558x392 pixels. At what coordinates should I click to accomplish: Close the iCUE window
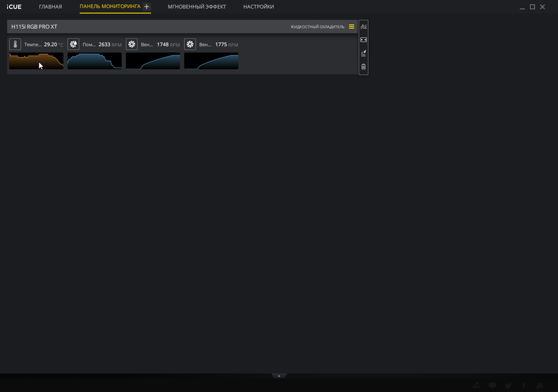tap(542, 7)
